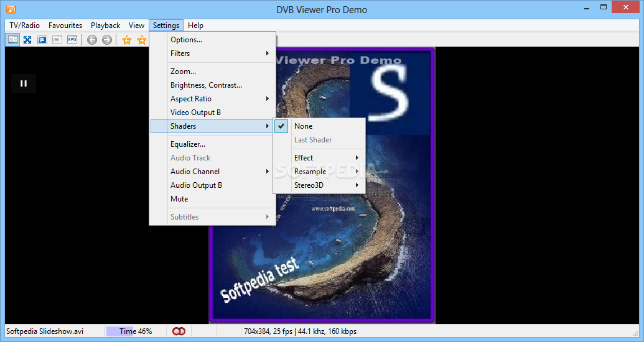Click the blue µ toolbar icon
The width and height of the screenshot is (644, 342).
tap(42, 40)
